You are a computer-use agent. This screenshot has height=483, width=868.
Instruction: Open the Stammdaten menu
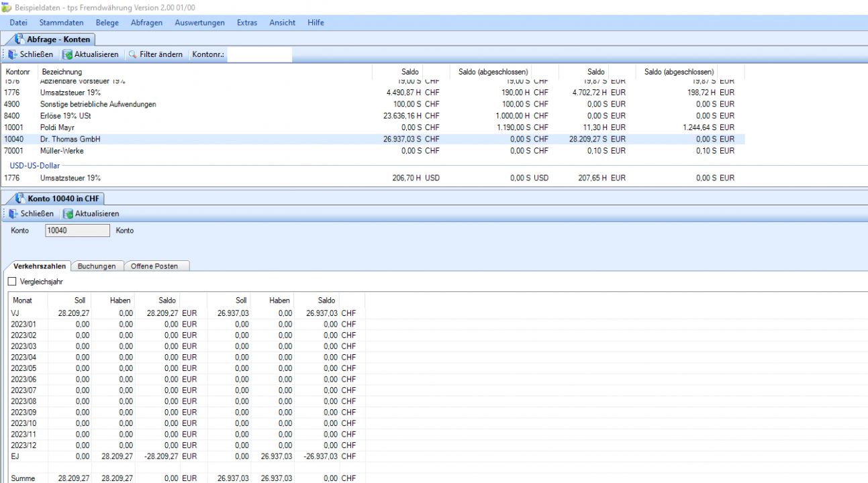tap(61, 23)
